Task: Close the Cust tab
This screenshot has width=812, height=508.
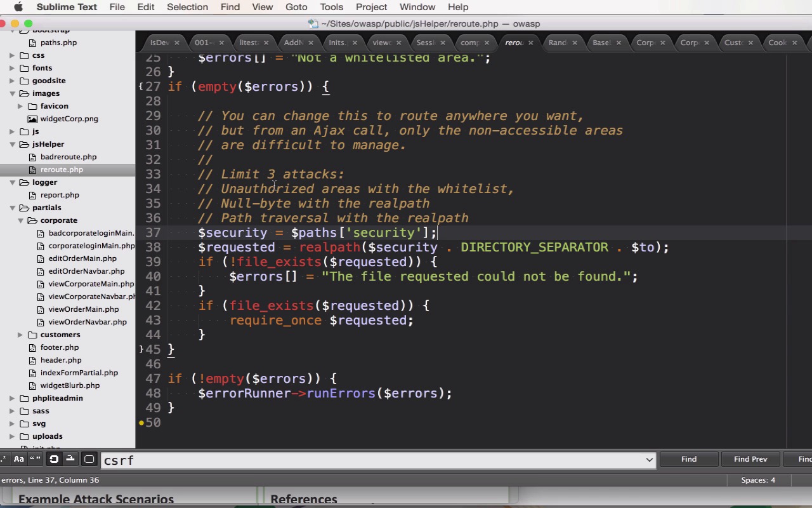Action: pyautogui.click(x=750, y=43)
